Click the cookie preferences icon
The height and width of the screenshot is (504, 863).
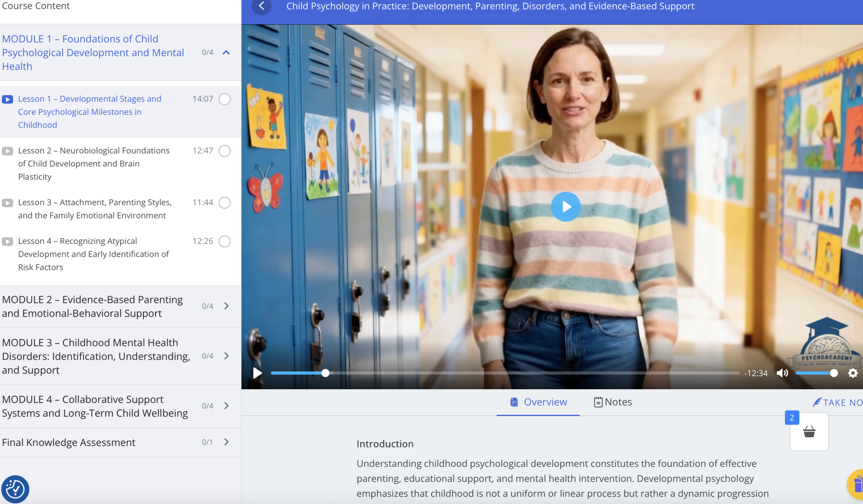tap(15, 489)
